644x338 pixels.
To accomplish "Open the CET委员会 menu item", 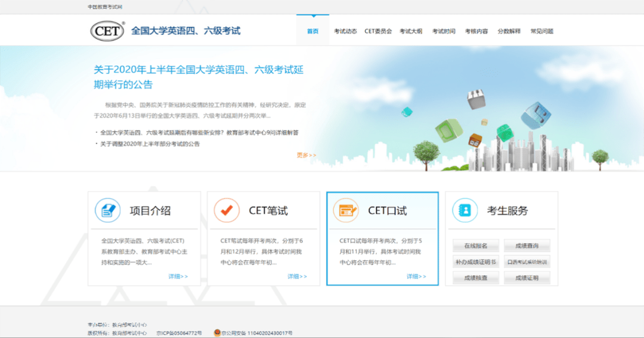I will pyautogui.click(x=378, y=31).
